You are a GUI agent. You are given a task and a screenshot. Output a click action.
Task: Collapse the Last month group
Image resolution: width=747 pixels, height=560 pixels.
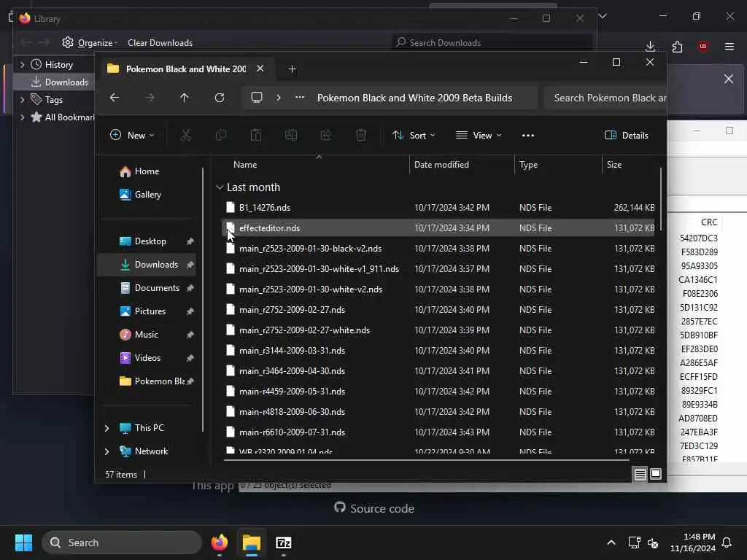pos(220,187)
